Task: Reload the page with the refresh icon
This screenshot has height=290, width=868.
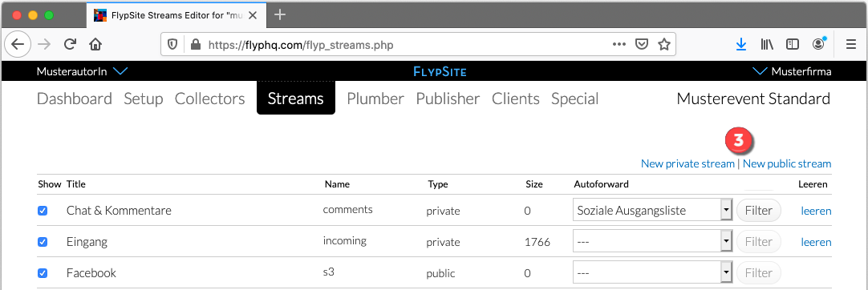Action: click(x=70, y=44)
